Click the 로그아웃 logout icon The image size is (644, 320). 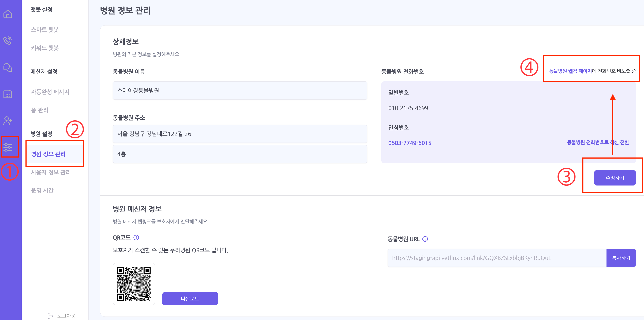pos(51,316)
